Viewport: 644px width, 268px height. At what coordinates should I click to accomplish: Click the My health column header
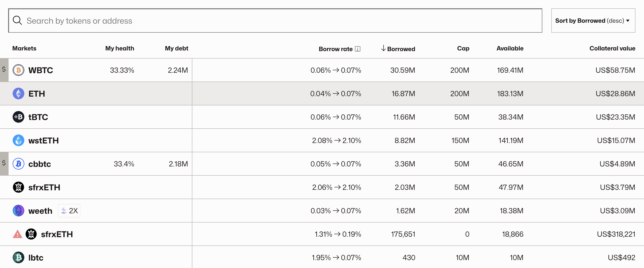pos(120,48)
